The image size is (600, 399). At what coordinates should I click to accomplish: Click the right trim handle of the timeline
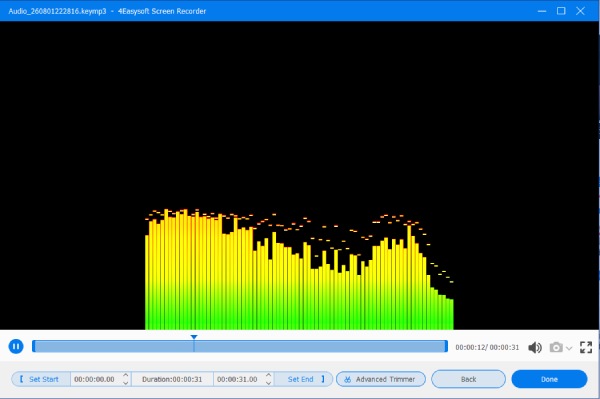coord(446,347)
